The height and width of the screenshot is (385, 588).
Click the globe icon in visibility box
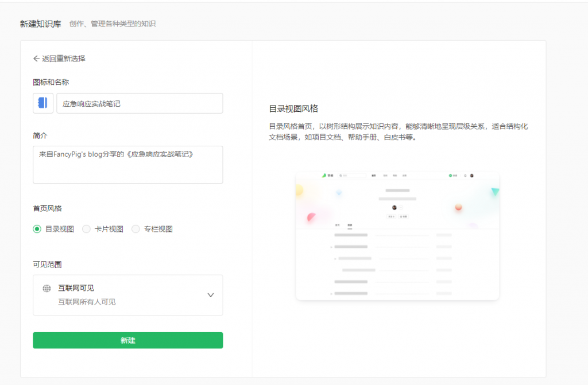click(x=47, y=288)
